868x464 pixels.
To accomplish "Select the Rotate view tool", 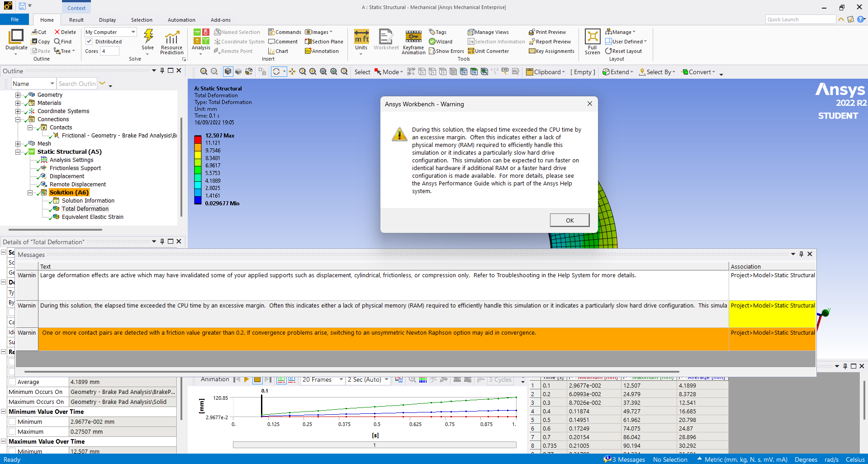I will pyautogui.click(x=276, y=72).
